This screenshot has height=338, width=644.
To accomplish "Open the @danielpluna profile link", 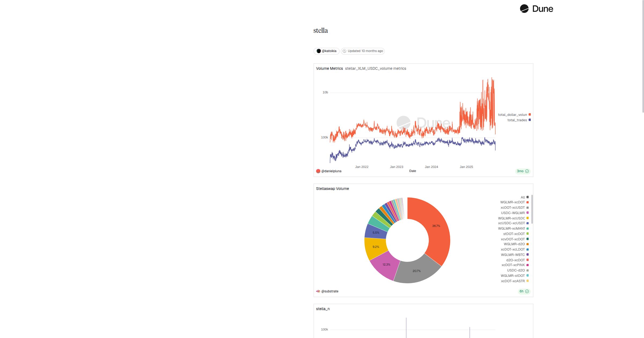I will pyautogui.click(x=331, y=171).
